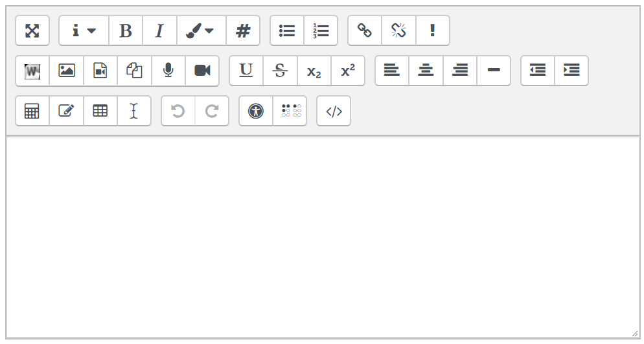Open the equation editor calculator icon
Image resolution: width=644 pixels, height=344 pixels.
(32, 111)
